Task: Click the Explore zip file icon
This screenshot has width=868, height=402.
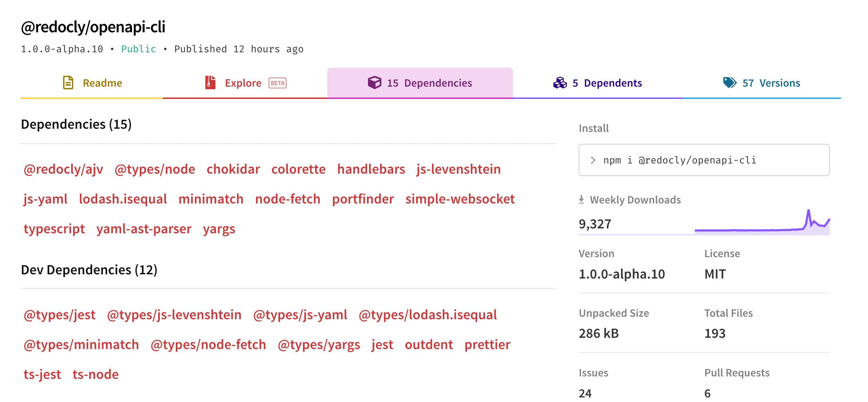Action: click(x=210, y=83)
